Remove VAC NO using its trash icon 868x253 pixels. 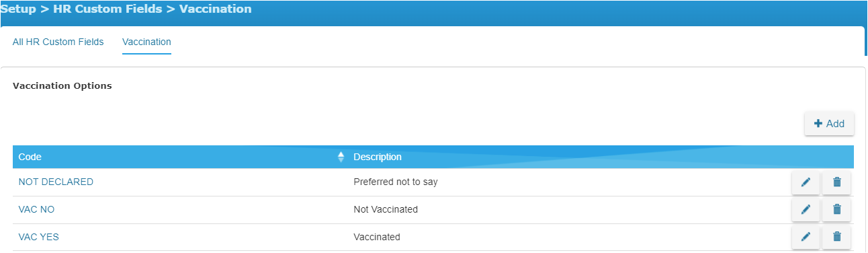(836, 209)
